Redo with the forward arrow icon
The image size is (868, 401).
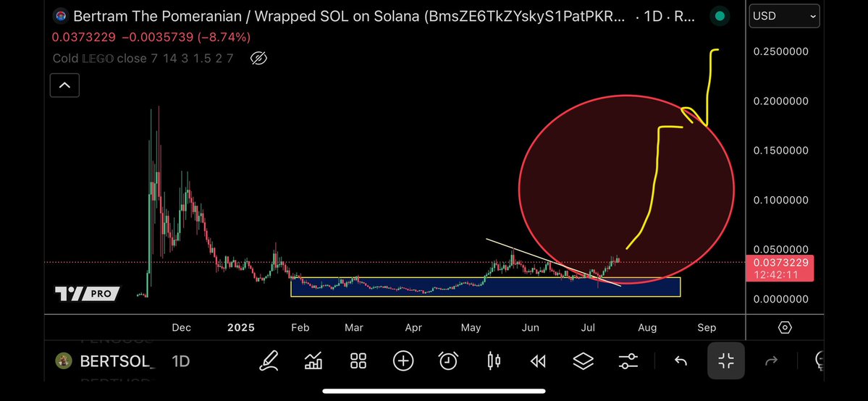(x=770, y=362)
